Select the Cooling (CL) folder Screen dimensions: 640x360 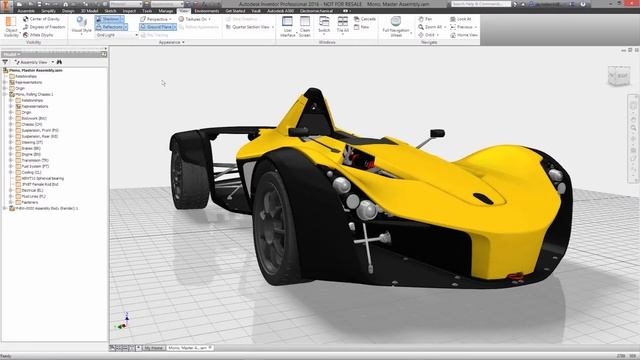[28, 172]
